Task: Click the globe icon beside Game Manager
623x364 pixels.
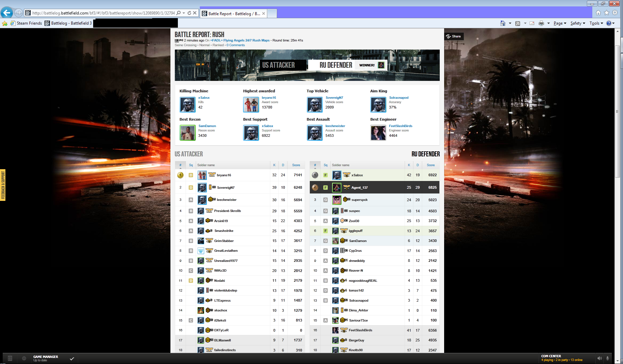Action: (x=24, y=358)
